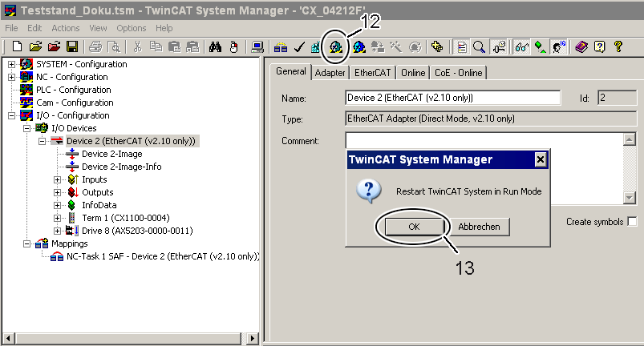Screen dimensions: 644x346
Task: Click the blue question mark dialog icon
Action: click(369, 191)
